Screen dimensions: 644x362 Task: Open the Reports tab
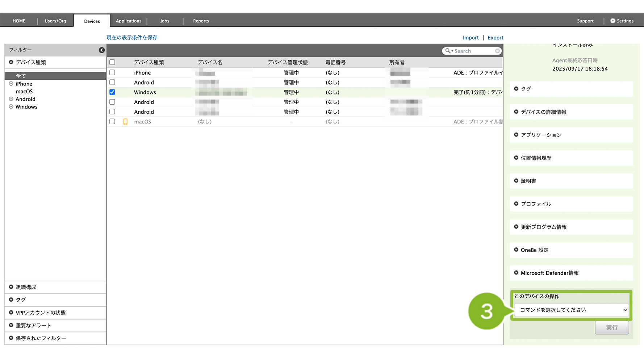pos(201,21)
